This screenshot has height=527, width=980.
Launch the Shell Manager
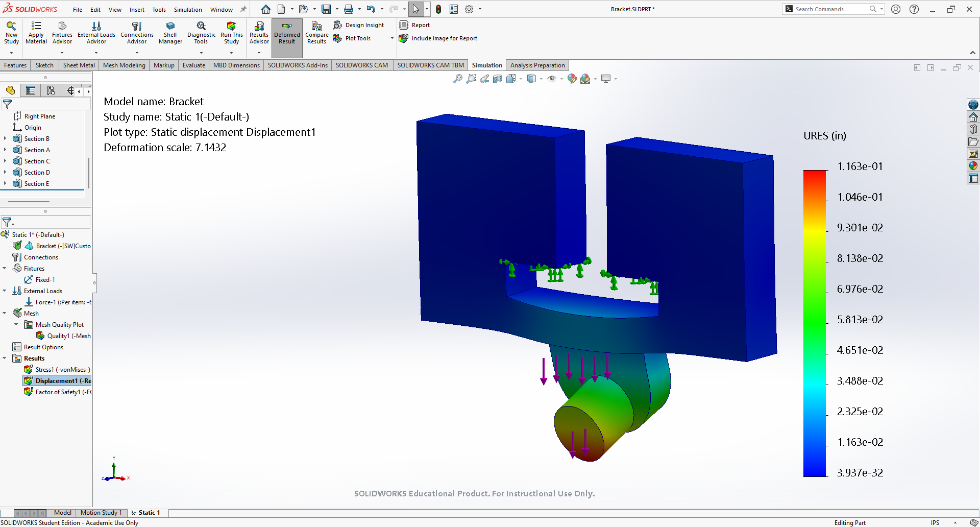pos(170,33)
